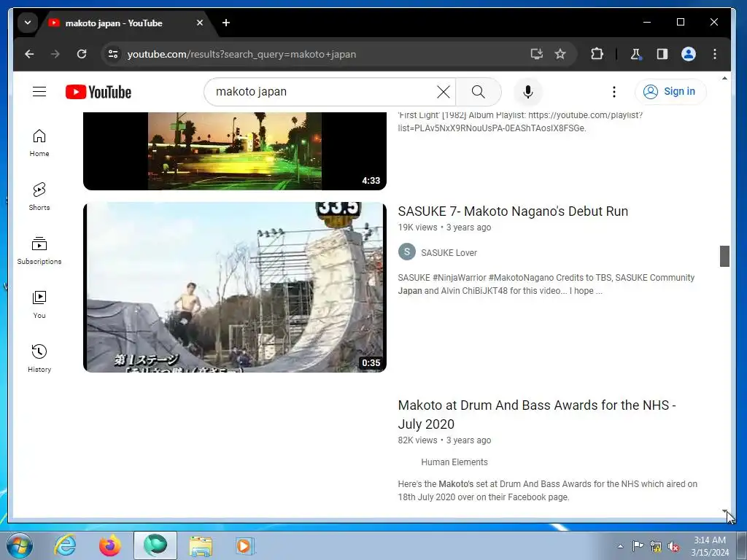
Task: Show hidden tray icons arrow
Action: [620, 546]
